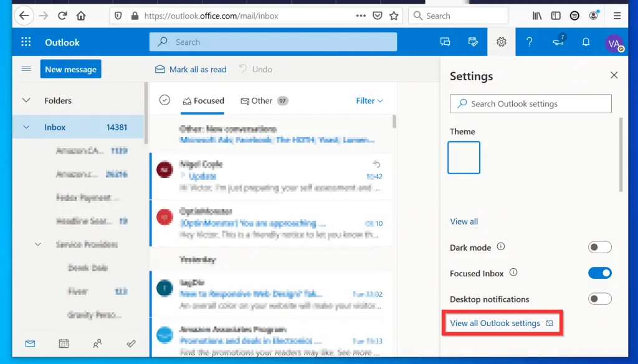The image size is (638, 364).
Task: Enable the Dark mode toggle
Action: (x=599, y=248)
